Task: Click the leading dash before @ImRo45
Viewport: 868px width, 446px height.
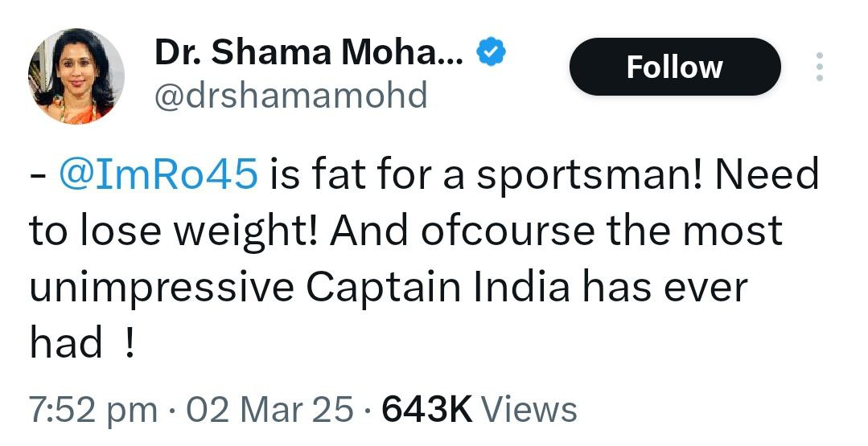Action: coord(37,176)
